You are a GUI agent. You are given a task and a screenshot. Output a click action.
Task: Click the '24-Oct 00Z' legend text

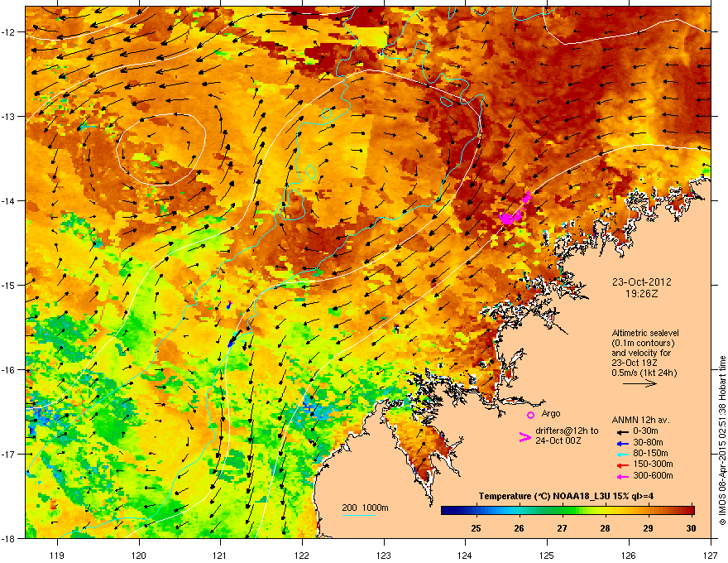pos(558,440)
